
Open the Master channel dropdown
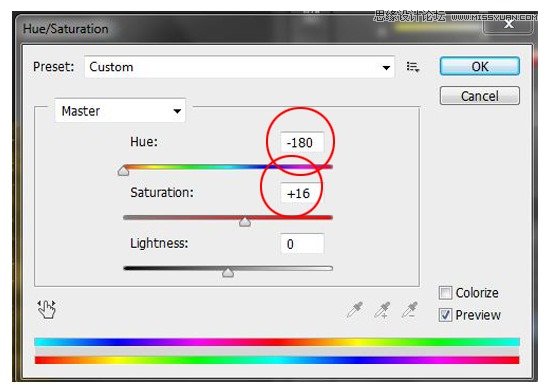120,111
